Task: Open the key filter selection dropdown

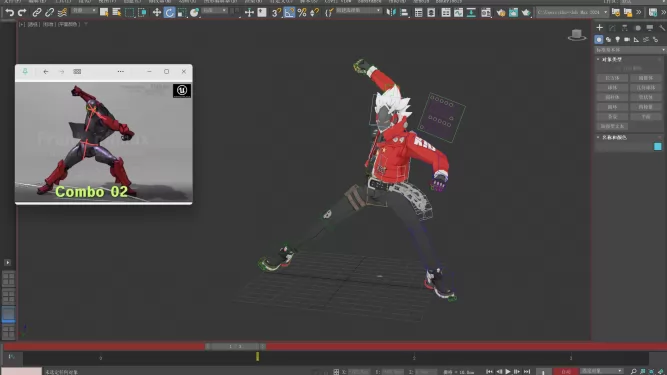Action: pyautogui.click(x=601, y=371)
